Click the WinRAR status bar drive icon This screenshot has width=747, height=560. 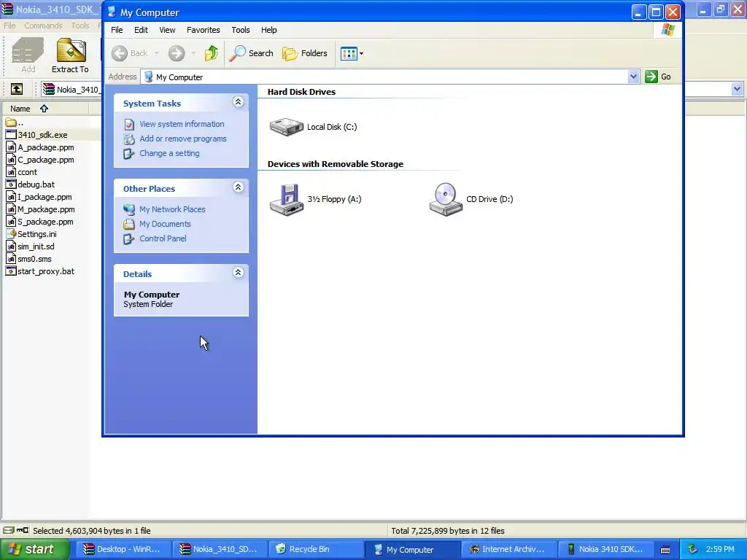tap(9, 531)
